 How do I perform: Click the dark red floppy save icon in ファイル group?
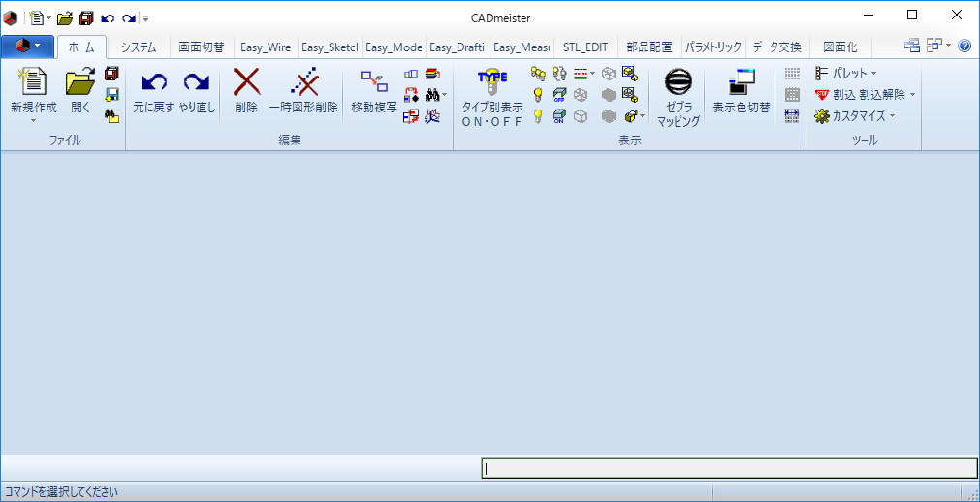tap(111, 74)
